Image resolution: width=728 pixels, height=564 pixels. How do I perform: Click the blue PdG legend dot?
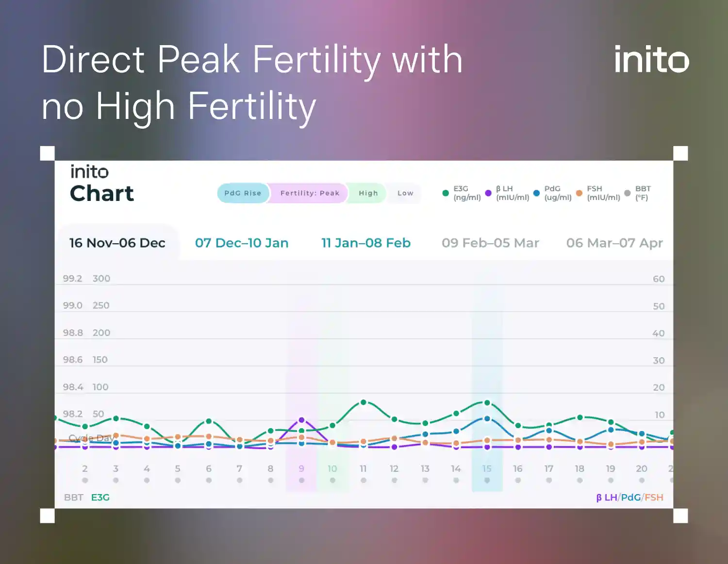pyautogui.click(x=536, y=193)
